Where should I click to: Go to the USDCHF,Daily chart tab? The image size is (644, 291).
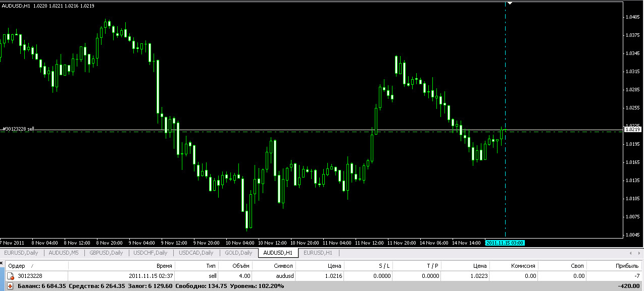click(151, 253)
